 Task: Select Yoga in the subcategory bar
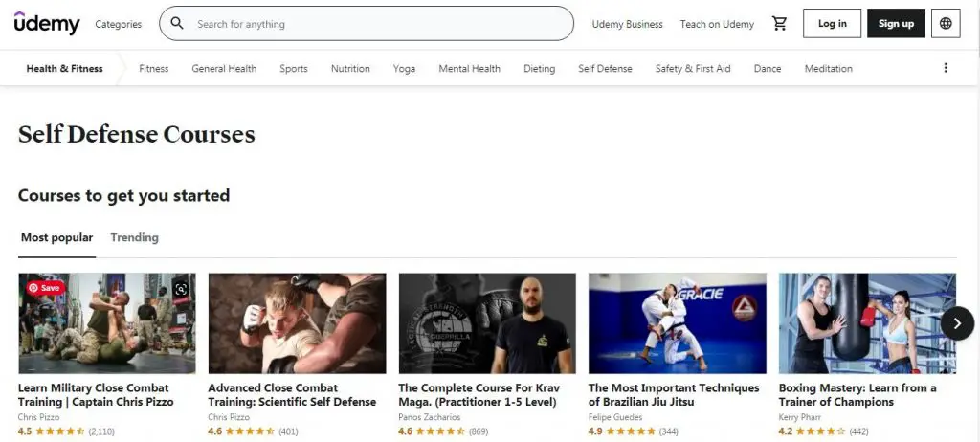pyautogui.click(x=404, y=68)
